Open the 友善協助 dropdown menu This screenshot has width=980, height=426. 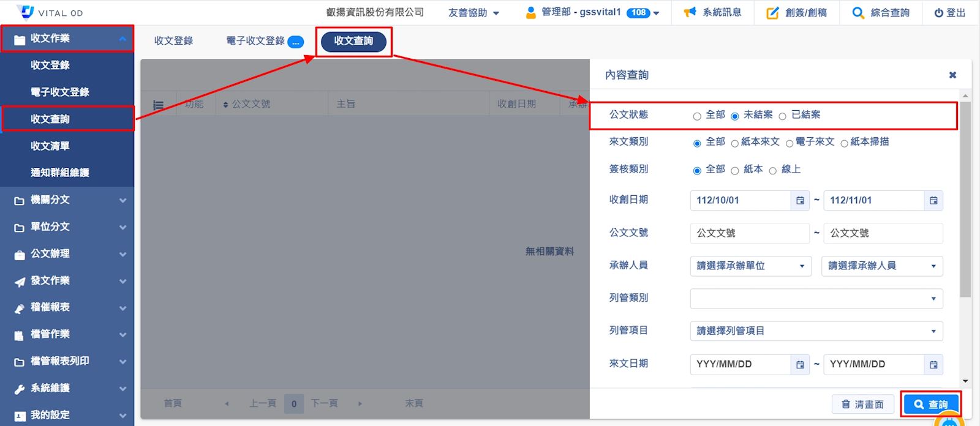click(473, 12)
